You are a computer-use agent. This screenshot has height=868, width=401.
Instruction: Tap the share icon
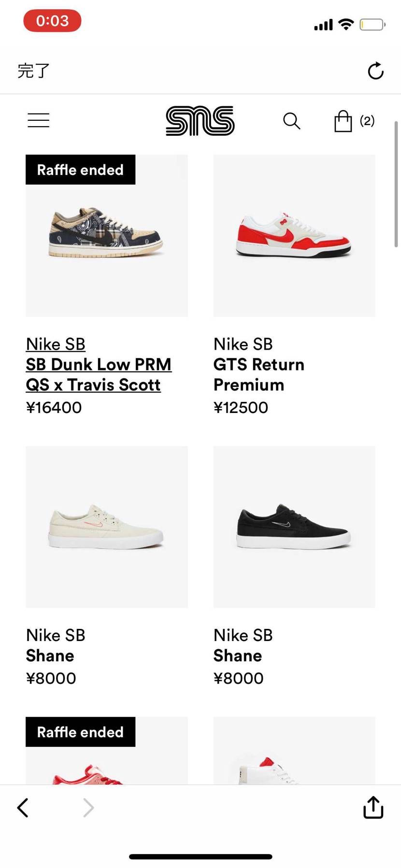click(x=373, y=808)
